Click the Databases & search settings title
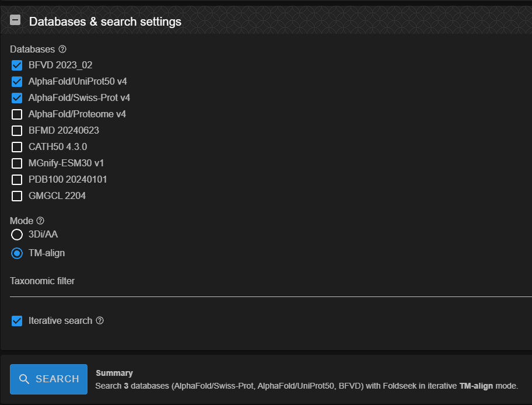This screenshot has width=532, height=405. pyautogui.click(x=105, y=22)
